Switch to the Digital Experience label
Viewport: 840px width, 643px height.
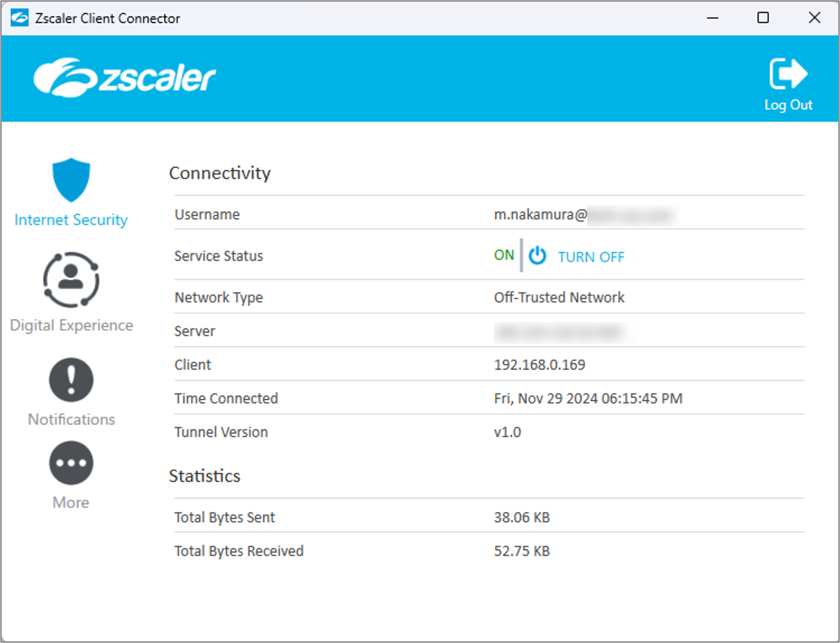72,325
